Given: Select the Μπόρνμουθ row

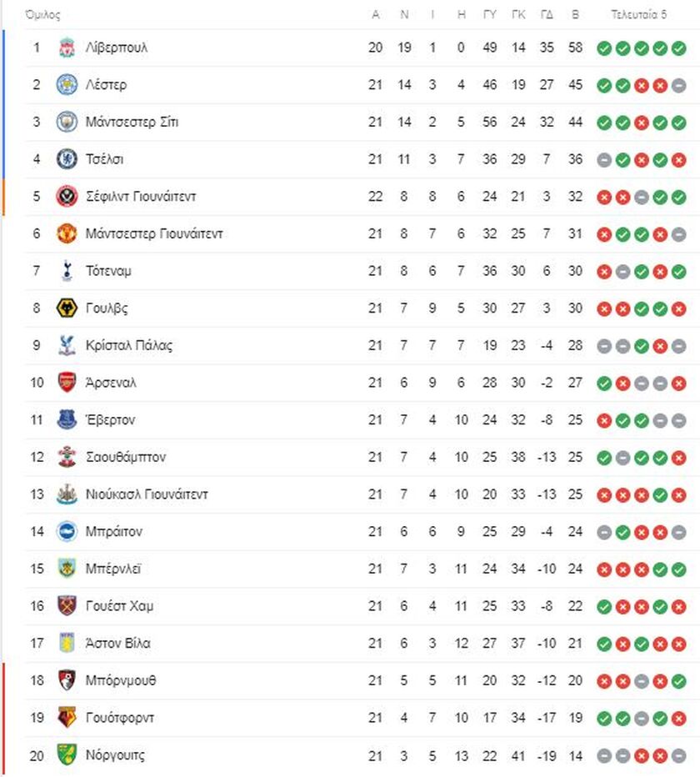Looking at the screenshot, I should (x=360, y=681).
